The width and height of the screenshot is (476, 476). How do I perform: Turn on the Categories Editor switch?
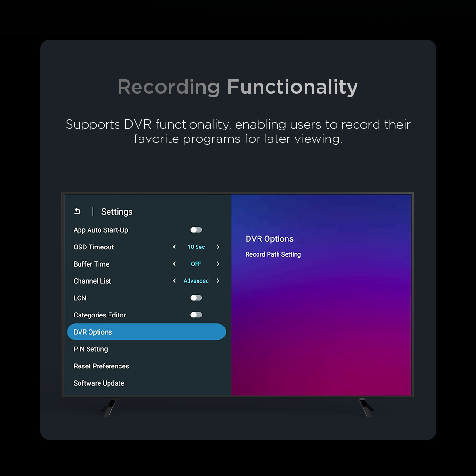tap(196, 315)
